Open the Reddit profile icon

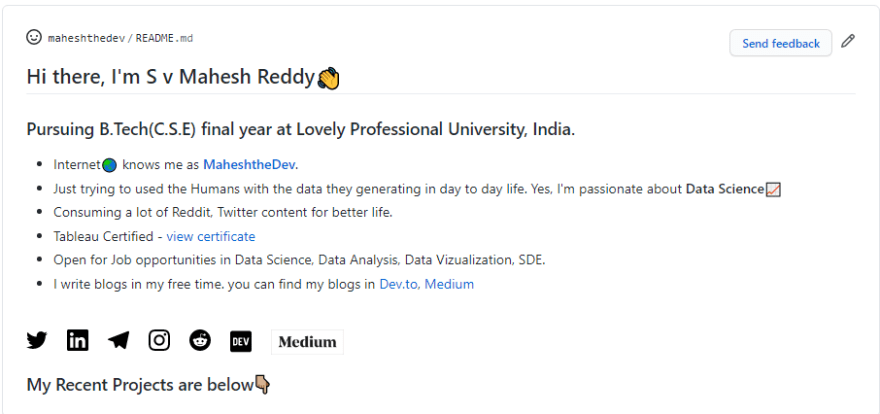[200, 341]
